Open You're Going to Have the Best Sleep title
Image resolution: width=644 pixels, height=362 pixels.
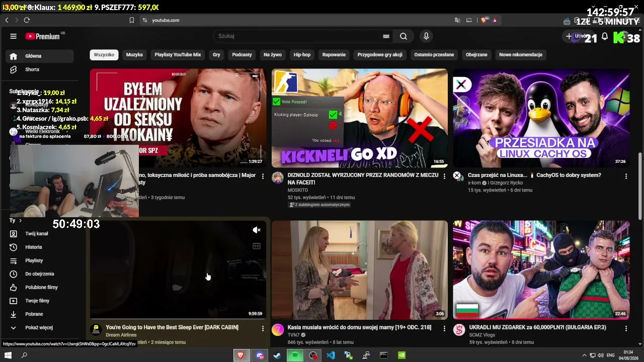pyautogui.click(x=172, y=327)
